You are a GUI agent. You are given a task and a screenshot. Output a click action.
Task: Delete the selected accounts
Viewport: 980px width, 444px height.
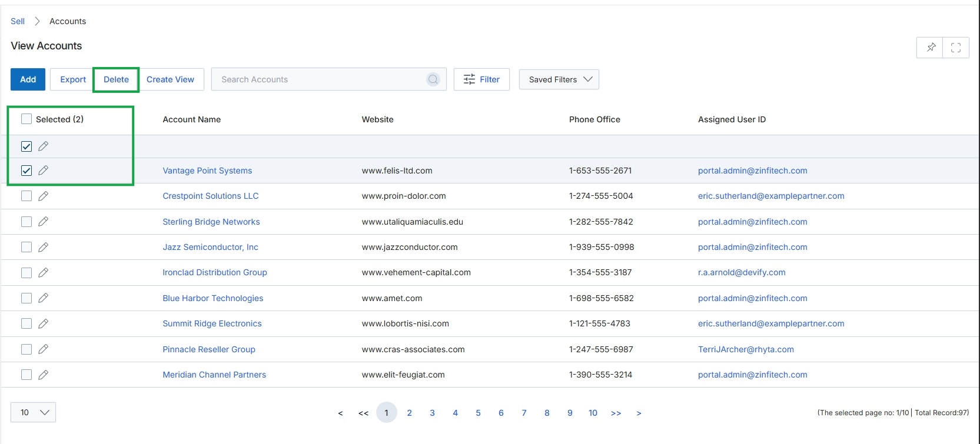coord(116,79)
